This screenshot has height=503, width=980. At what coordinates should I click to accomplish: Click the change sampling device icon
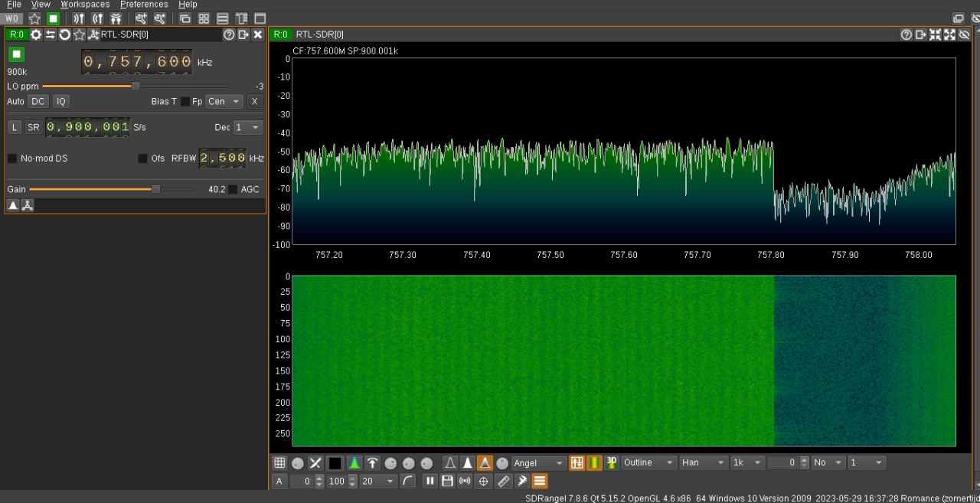click(x=50, y=34)
